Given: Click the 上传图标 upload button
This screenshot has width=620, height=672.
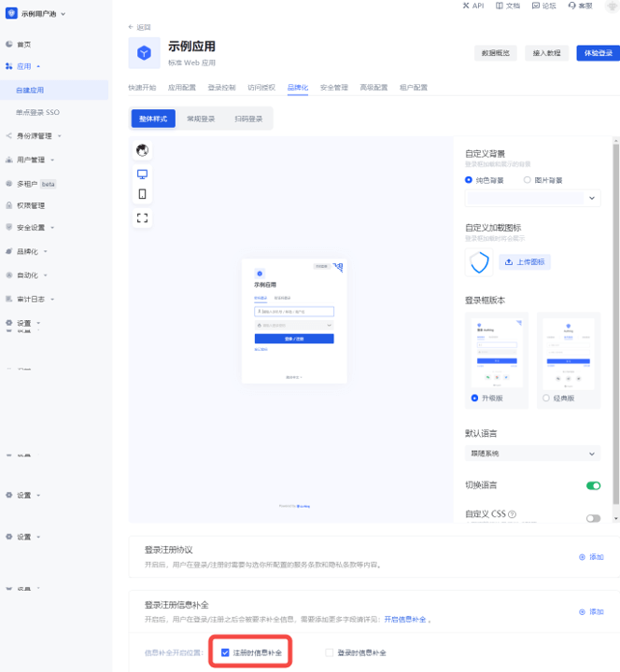Looking at the screenshot, I should pyautogui.click(x=525, y=262).
